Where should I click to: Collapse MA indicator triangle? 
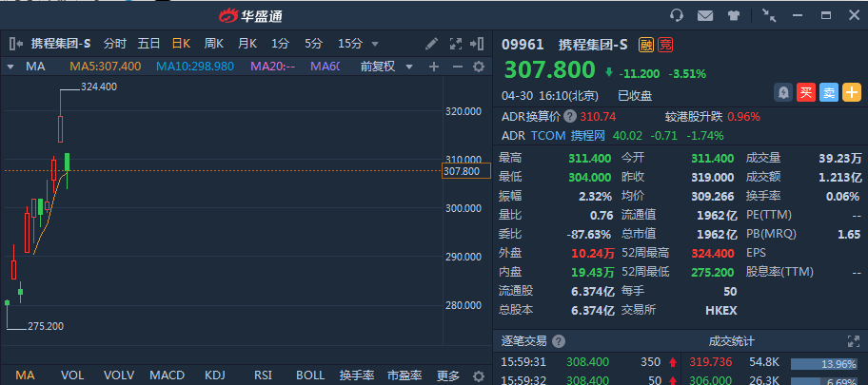pyautogui.click(x=10, y=67)
